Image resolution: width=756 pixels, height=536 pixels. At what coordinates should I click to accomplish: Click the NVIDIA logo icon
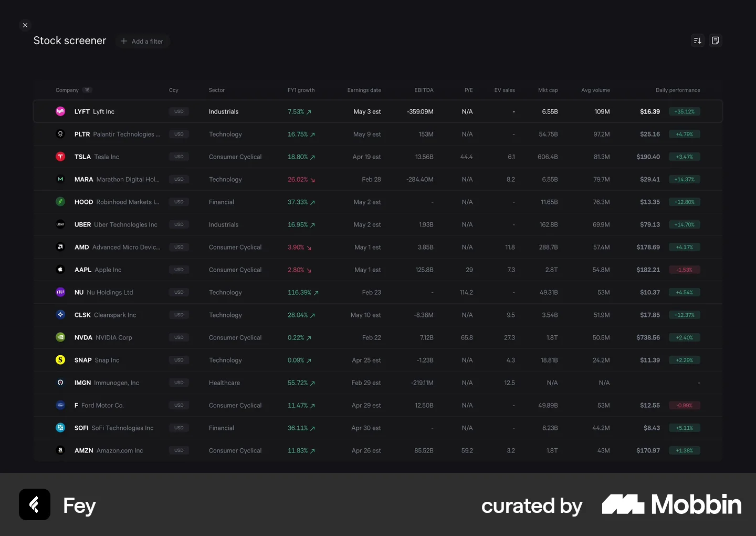[x=60, y=337]
